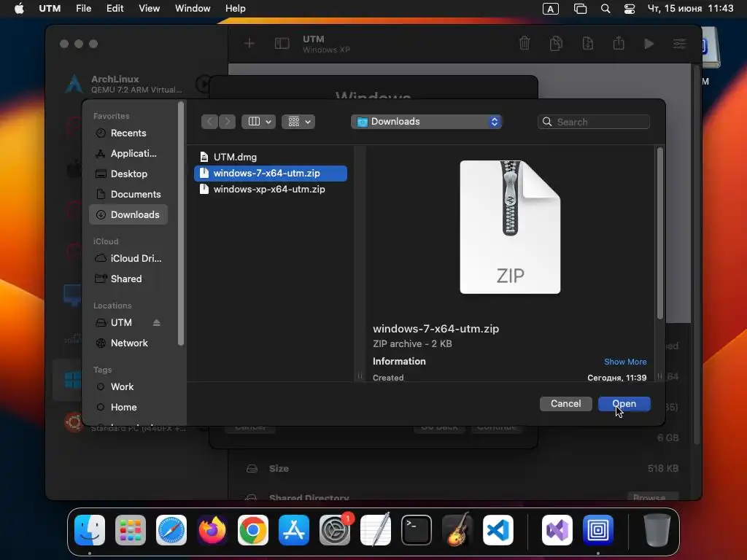Viewport: 747px width, 560px height.
Task: Open the Downloads location popup menu
Action: coord(426,122)
